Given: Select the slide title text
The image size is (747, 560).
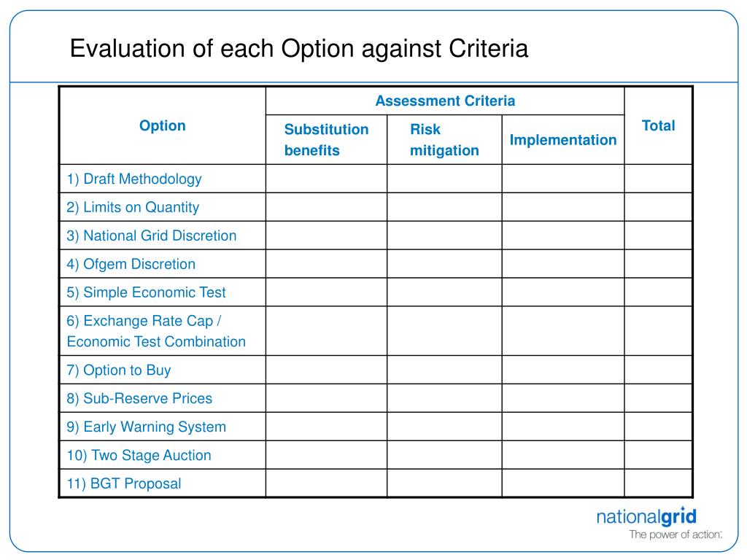Looking at the screenshot, I should [x=298, y=49].
